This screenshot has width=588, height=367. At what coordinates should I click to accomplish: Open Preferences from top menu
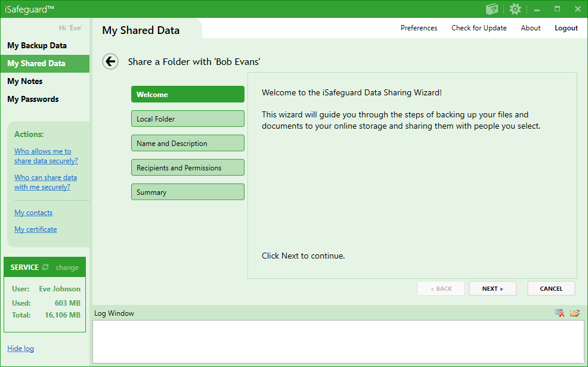pos(419,28)
